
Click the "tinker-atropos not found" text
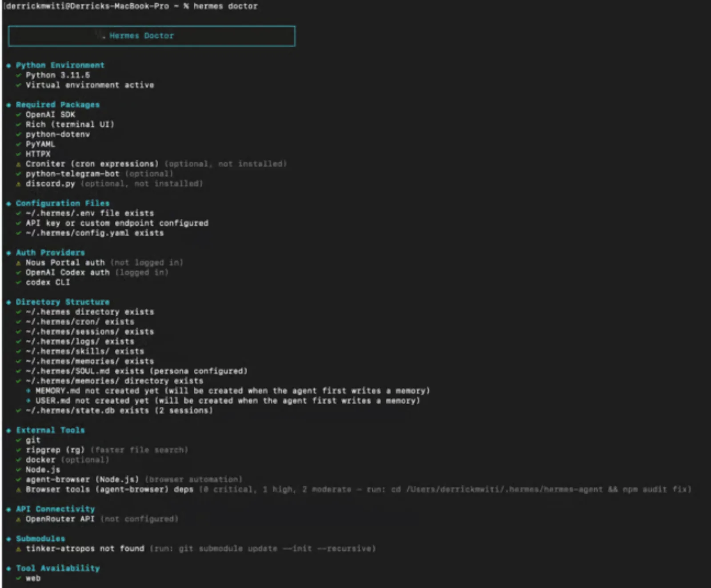tap(85, 549)
